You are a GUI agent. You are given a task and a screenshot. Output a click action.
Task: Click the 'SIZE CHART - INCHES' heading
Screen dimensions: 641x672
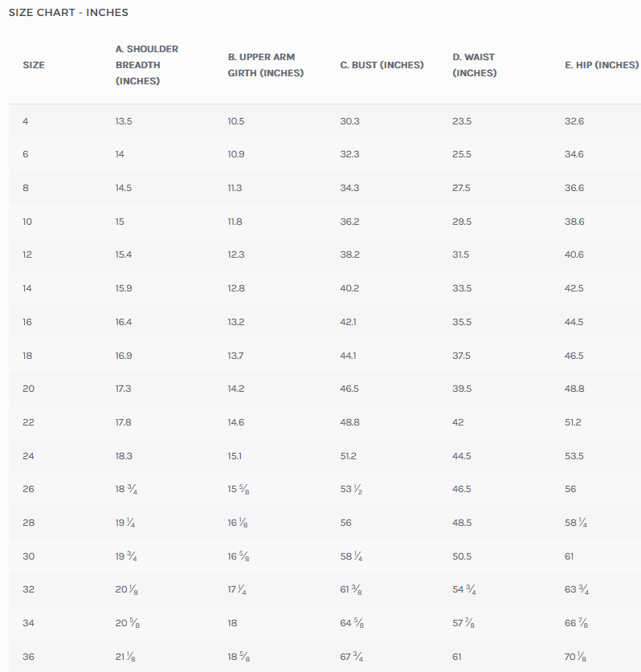[68, 13]
